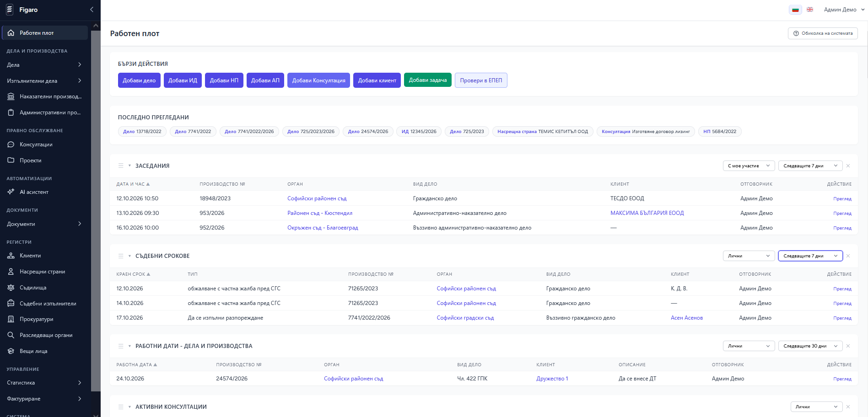Open Съдебни изпълнители register
The width and height of the screenshot is (868, 417).
point(45,304)
